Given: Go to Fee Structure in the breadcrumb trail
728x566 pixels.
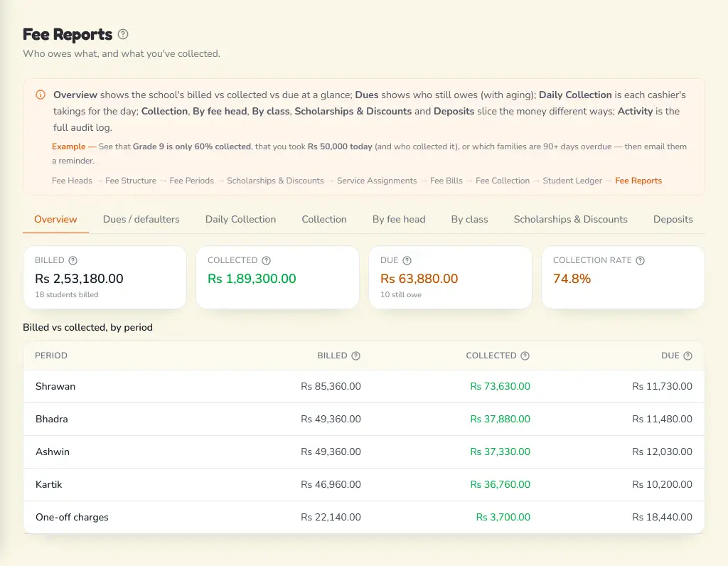Looking at the screenshot, I should (131, 181).
